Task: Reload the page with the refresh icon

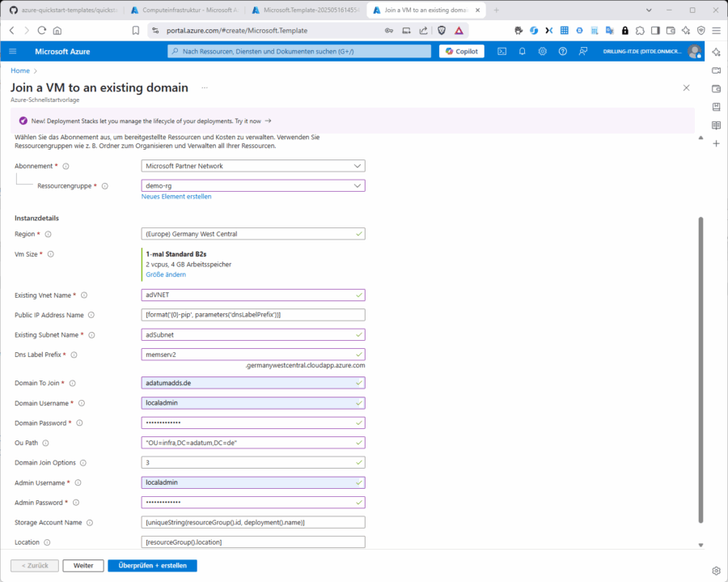Action: click(x=42, y=30)
